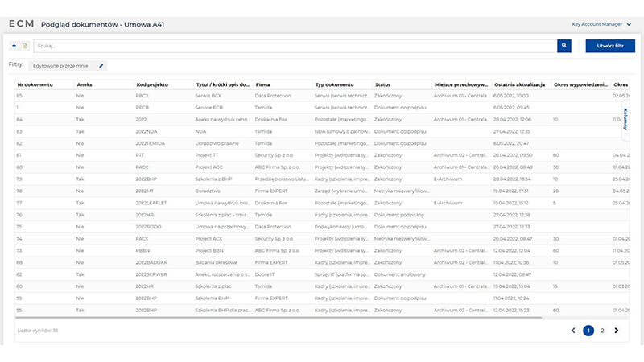Click 'Tytuł / krótki opis do...' column header

click(x=223, y=84)
